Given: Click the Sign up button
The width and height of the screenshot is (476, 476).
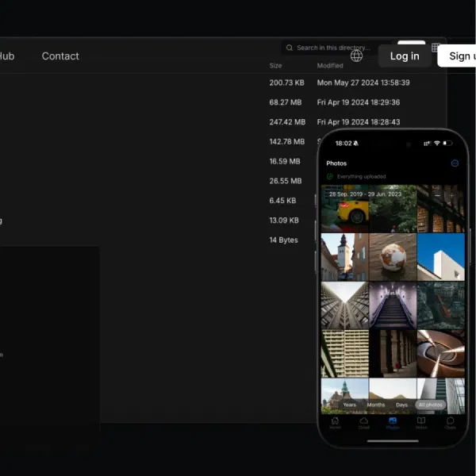Looking at the screenshot, I should pyautogui.click(x=457, y=56).
